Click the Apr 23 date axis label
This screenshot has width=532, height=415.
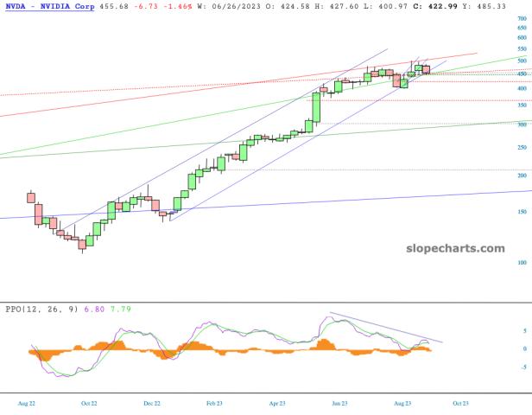tap(277, 404)
